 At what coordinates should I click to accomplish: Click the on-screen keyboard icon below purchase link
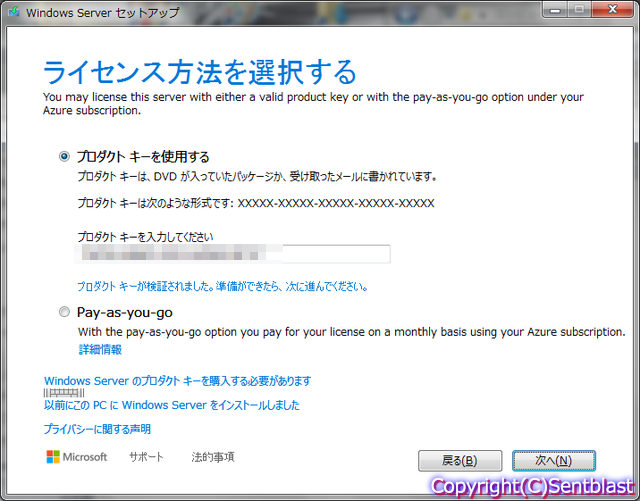[x=64, y=393]
